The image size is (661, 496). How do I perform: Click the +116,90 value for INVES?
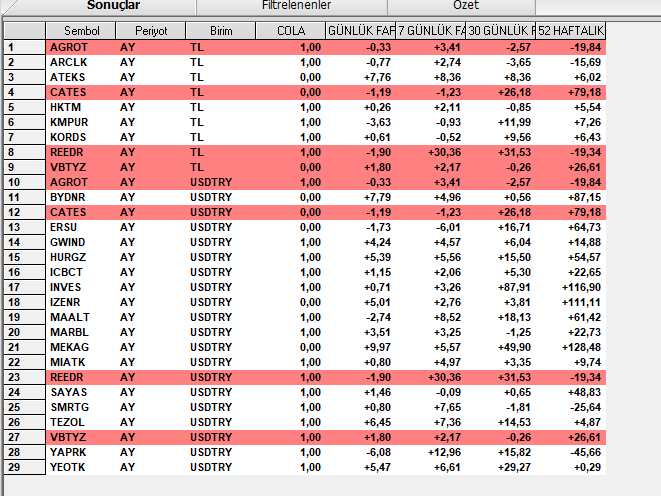point(581,287)
